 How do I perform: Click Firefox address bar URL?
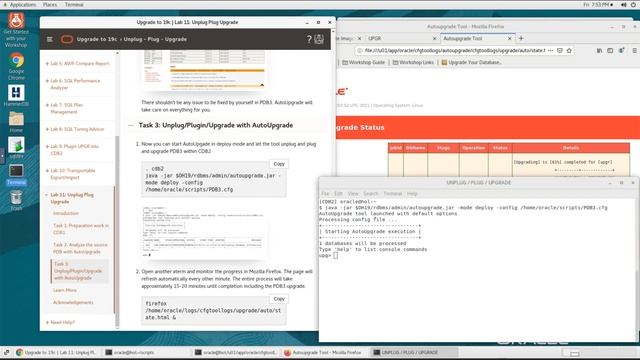coord(455,51)
